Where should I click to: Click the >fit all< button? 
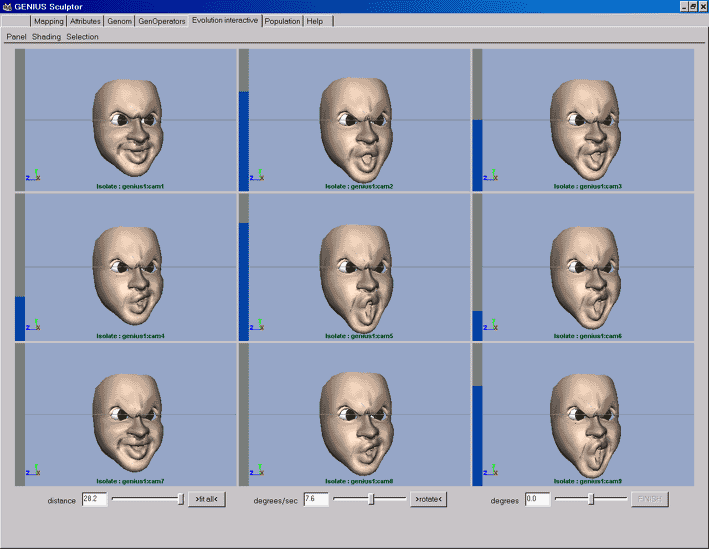point(207,499)
